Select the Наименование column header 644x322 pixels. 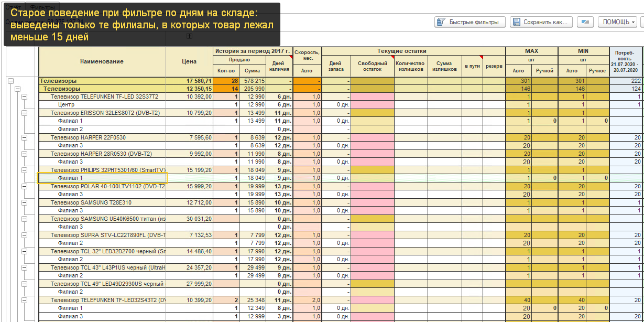[x=102, y=62]
